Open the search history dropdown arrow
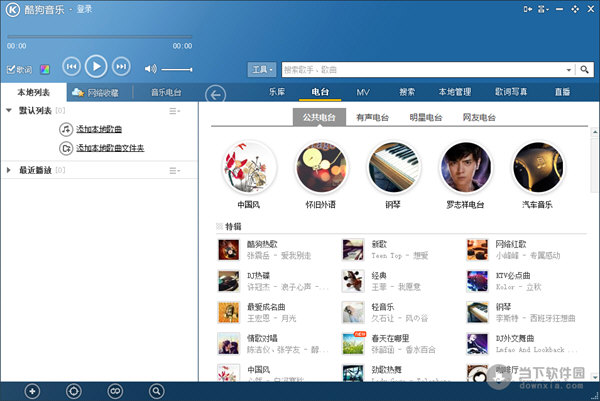The height and width of the screenshot is (401, 600). click(569, 70)
